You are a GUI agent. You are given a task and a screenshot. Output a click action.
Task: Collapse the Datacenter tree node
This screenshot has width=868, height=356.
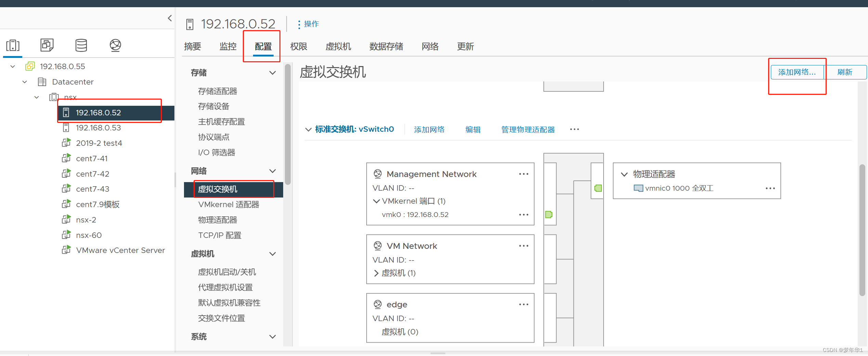pos(25,82)
